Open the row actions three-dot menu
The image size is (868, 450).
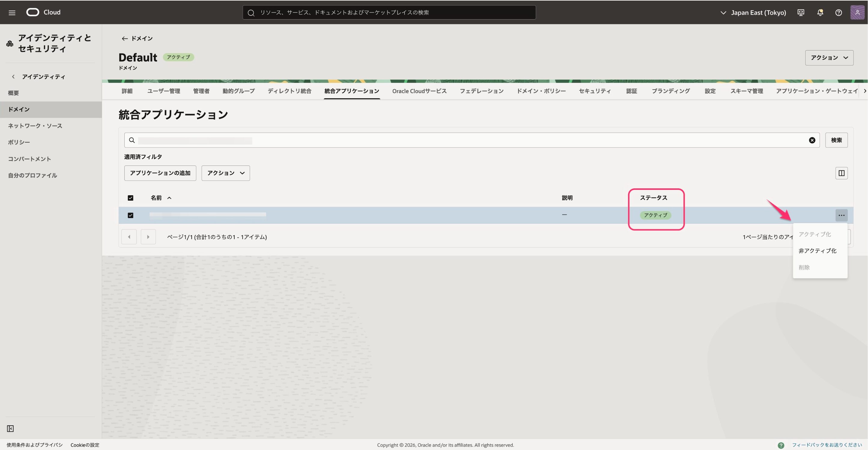point(841,215)
